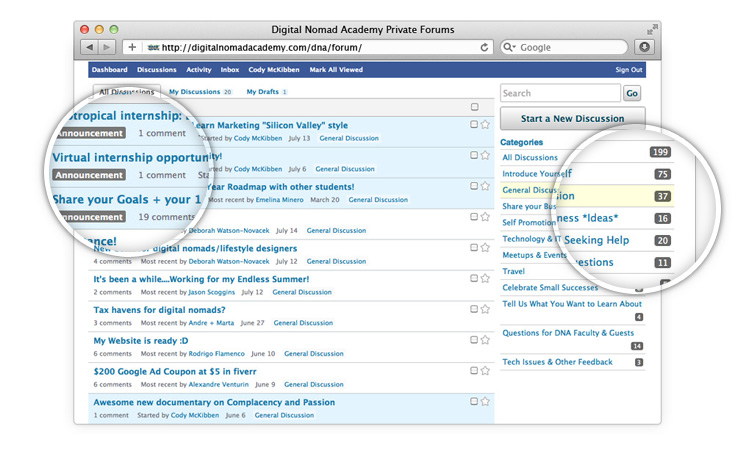Screen dimensions: 735x450
Task: Check the box for My Website is ready
Action: click(474, 340)
